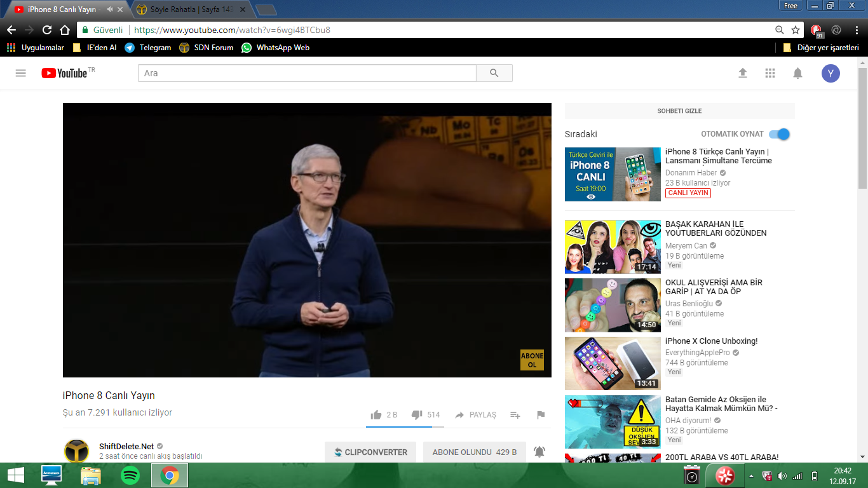The width and height of the screenshot is (868, 488).
Task: Select the Donanım Haber channel name
Action: [x=691, y=173]
